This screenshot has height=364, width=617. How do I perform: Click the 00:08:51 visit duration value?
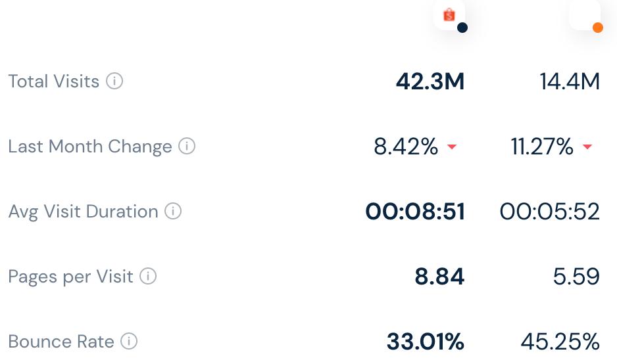tap(415, 212)
